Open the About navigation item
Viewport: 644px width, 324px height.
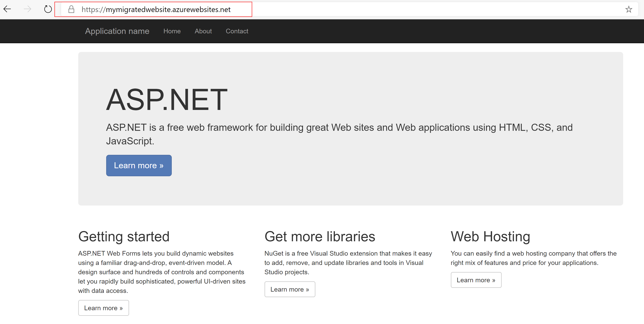tap(203, 31)
